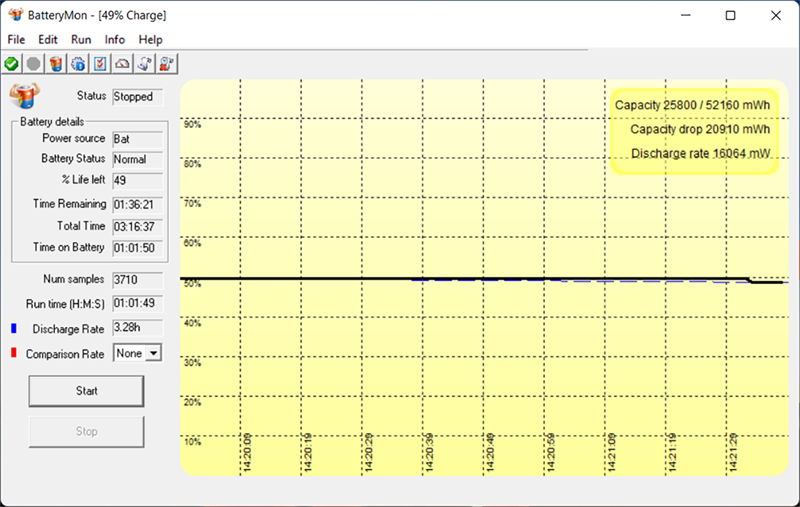Open the Info menu
Screen dimensions: 800x507
[115, 39]
